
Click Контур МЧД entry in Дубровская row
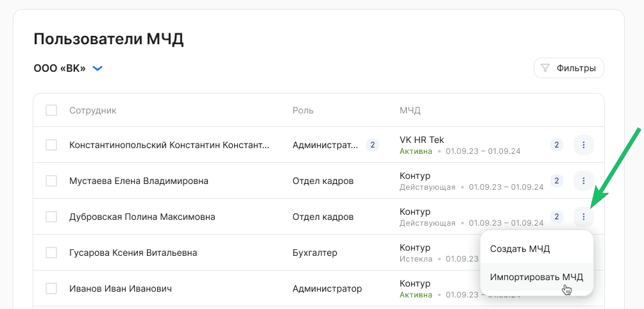coord(415,212)
